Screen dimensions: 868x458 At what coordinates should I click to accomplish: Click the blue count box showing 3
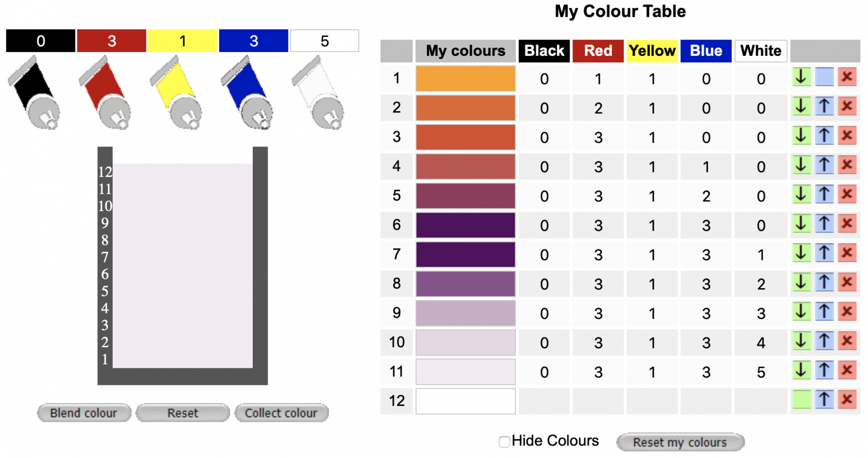pyautogui.click(x=253, y=41)
